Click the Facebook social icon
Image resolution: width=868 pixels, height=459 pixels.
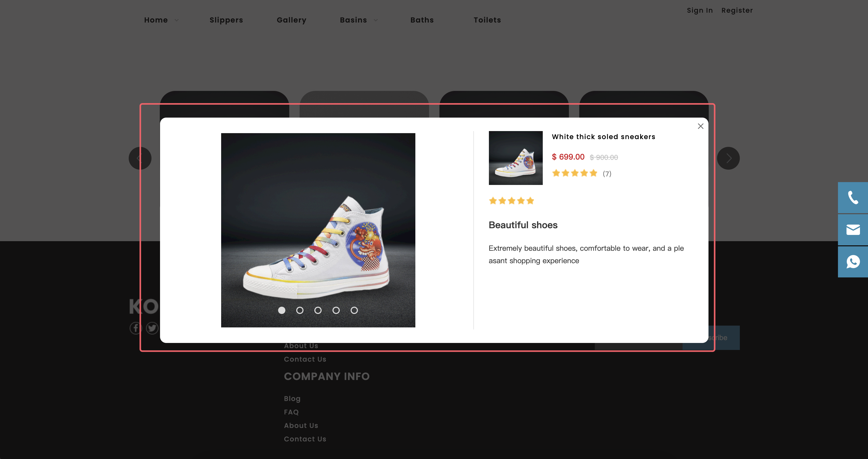[135, 328]
